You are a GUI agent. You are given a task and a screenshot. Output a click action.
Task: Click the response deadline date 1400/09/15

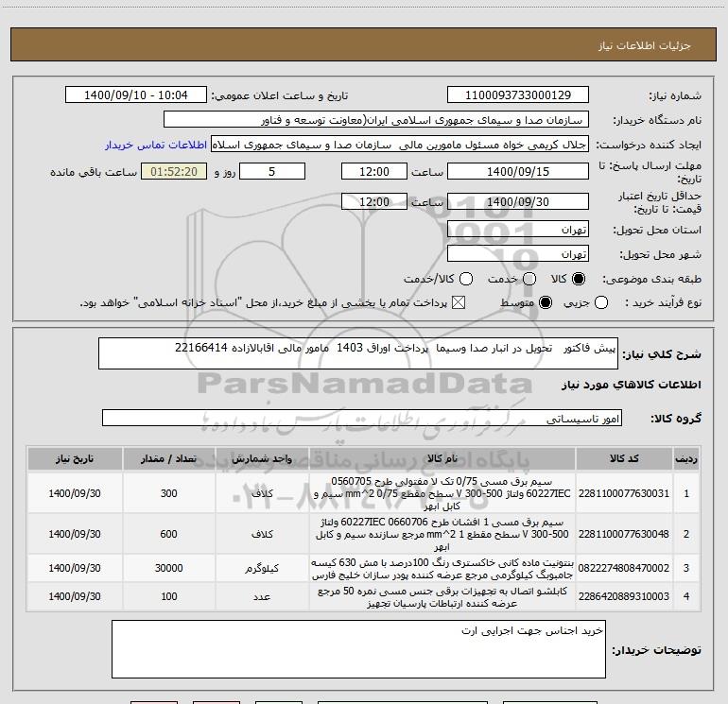click(516, 172)
